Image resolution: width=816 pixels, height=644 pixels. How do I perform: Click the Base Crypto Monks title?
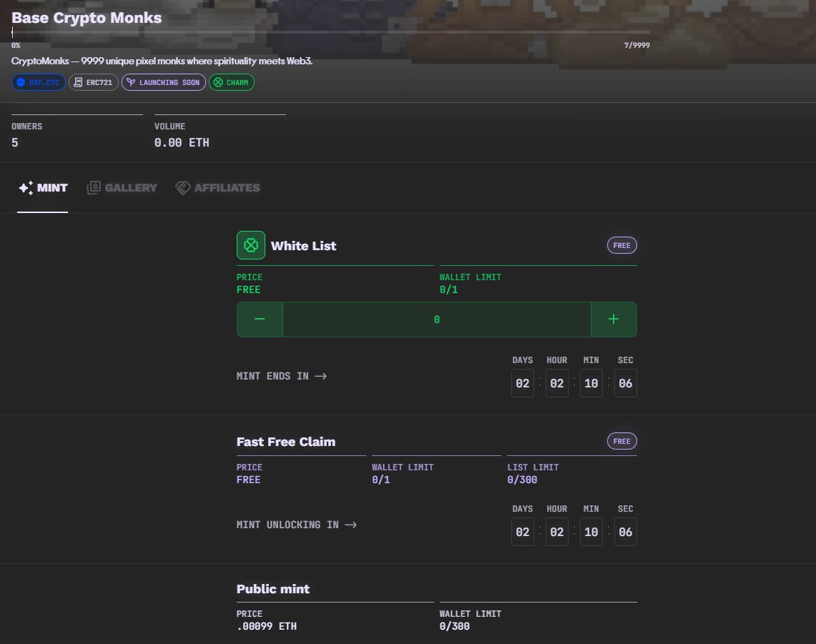point(87,18)
